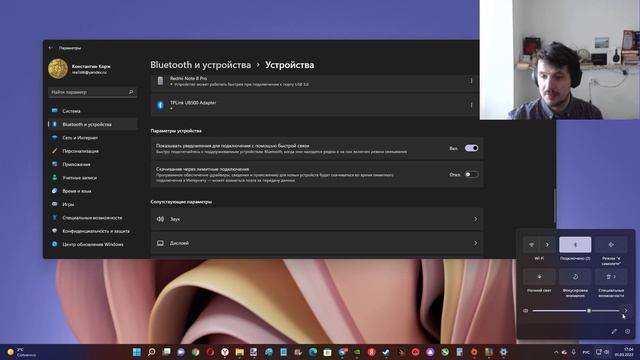Image resolution: width=640 pixels, height=360 pixels.
Task: Click the volume slider handle
Action: tap(589, 311)
